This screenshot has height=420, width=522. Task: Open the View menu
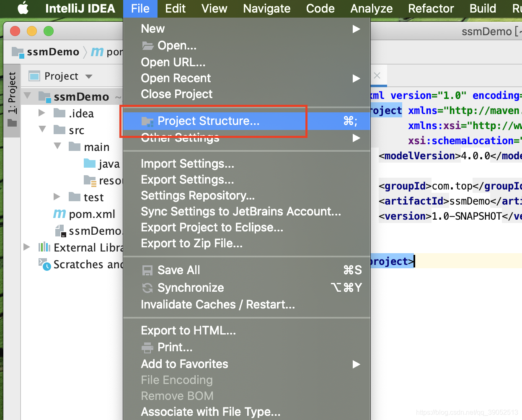coord(214,8)
